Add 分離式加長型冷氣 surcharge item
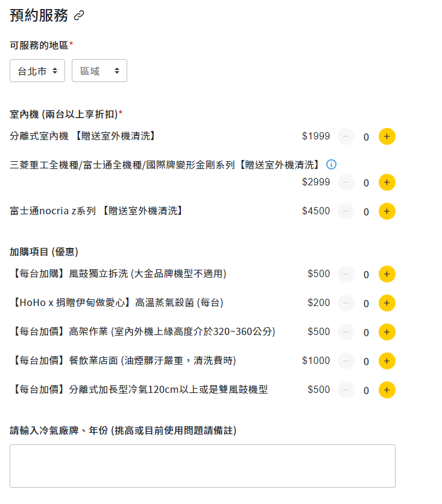Screen dimensions: 442x504 click(x=387, y=390)
